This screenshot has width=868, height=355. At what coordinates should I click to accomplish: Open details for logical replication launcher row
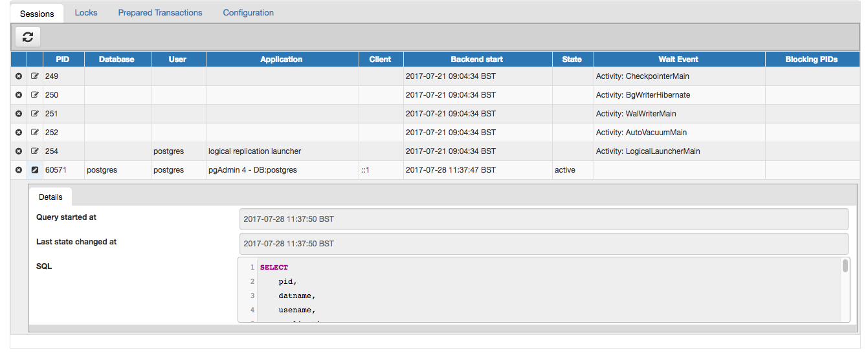click(x=35, y=151)
